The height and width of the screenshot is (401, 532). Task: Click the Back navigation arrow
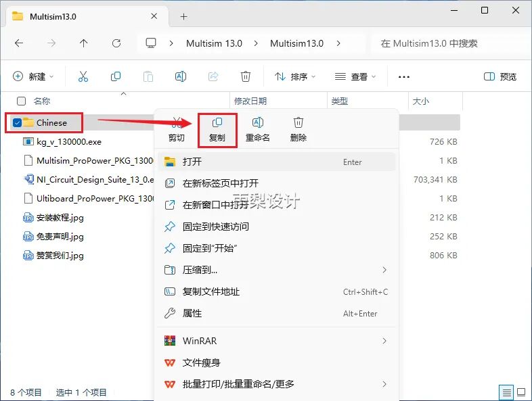19,43
